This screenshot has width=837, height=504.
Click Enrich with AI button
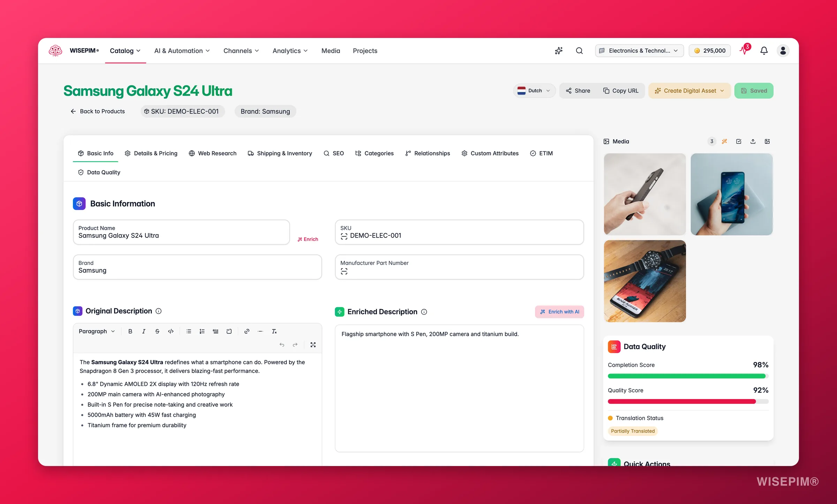coord(559,312)
